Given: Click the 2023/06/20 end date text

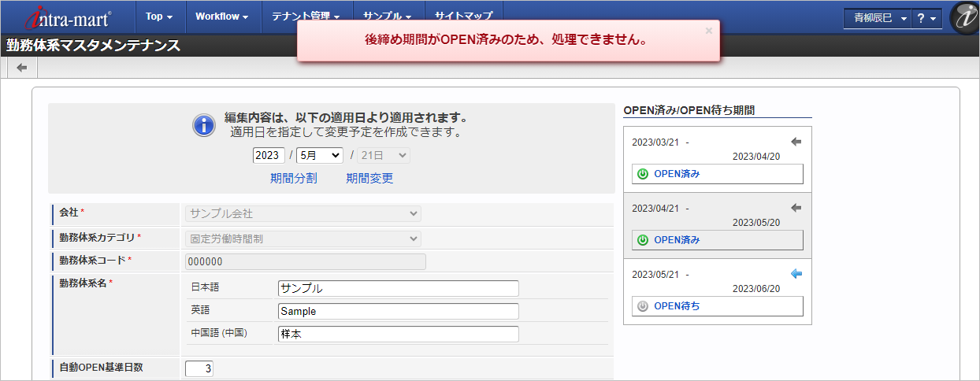Looking at the screenshot, I should [756, 288].
